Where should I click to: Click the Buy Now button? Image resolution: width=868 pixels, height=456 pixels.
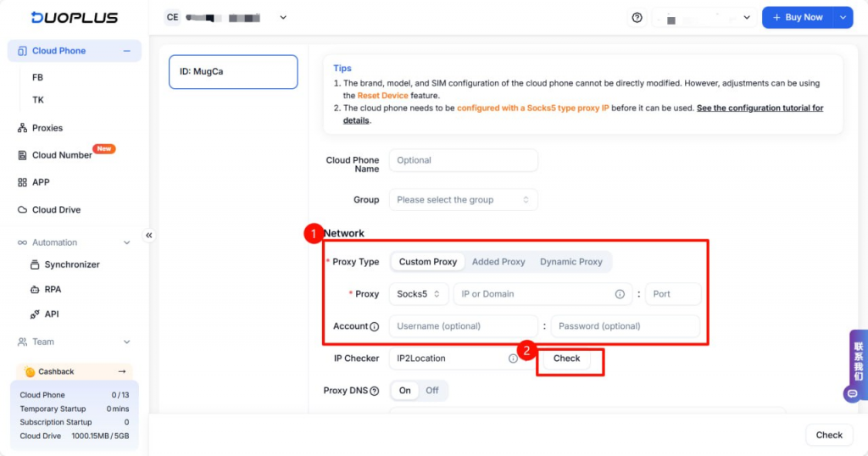click(x=797, y=18)
